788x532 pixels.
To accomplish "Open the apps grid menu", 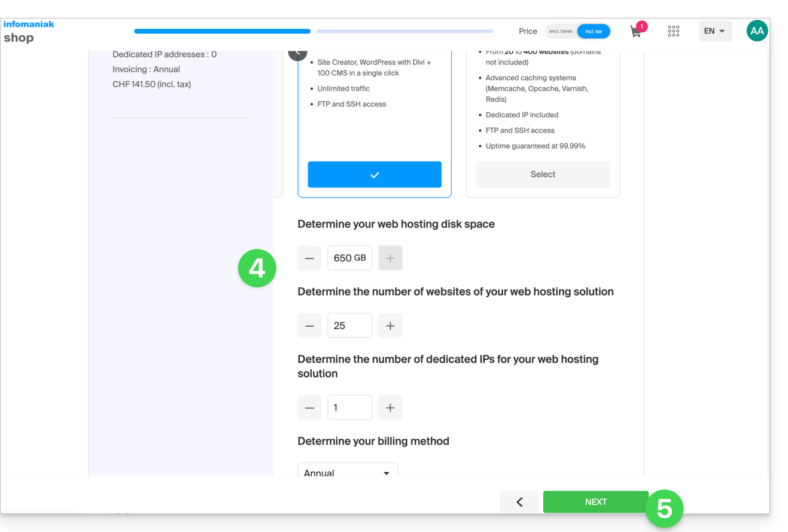I will pos(673,31).
